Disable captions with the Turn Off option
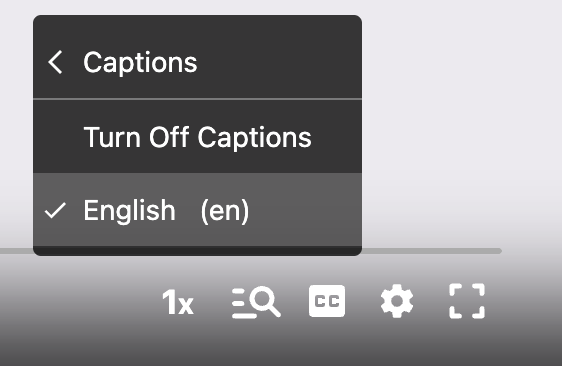The height and width of the screenshot is (366, 562). pos(197,137)
